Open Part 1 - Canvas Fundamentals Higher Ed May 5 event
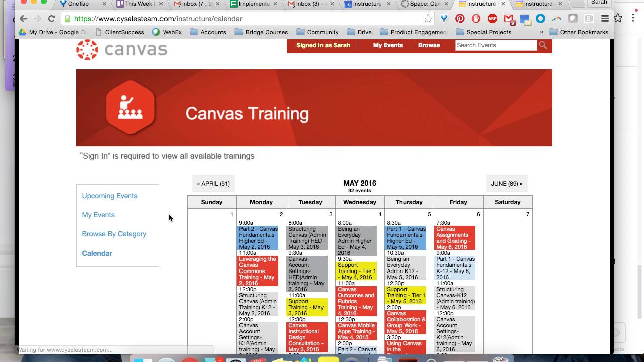Image resolution: width=644 pixels, height=362 pixels. [x=406, y=238]
